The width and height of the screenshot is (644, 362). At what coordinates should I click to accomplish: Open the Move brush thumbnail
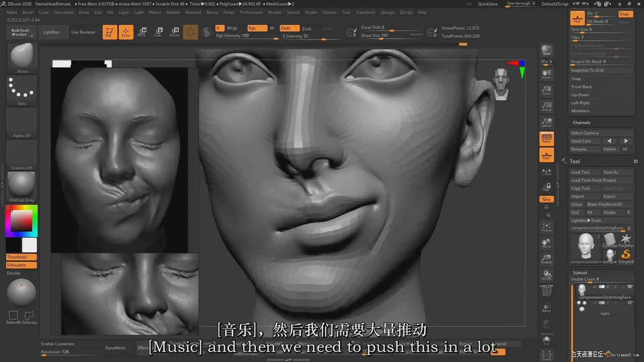22,57
